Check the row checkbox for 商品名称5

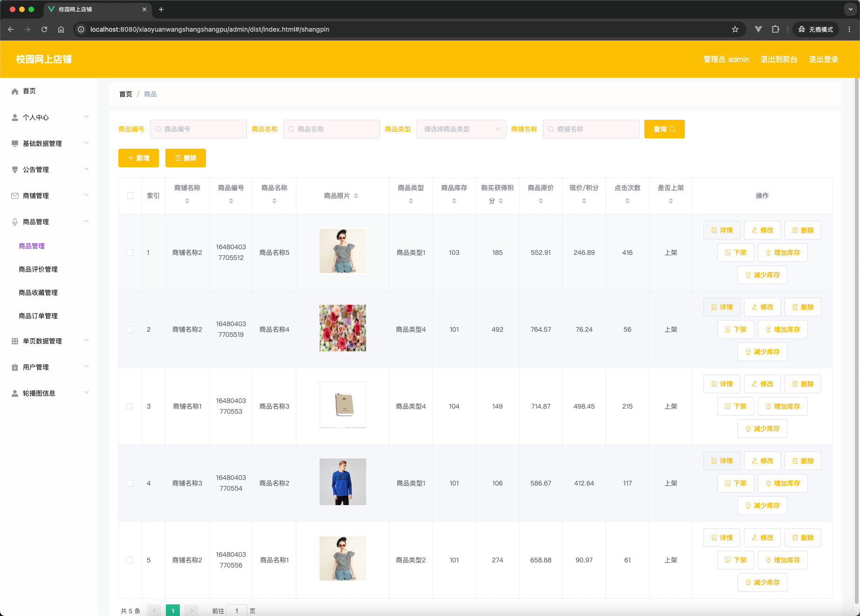click(130, 253)
